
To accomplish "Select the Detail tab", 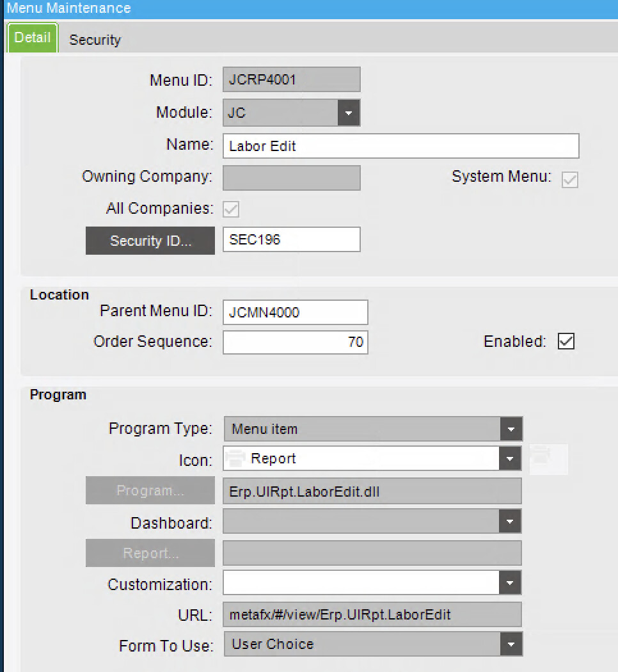I will coord(33,38).
